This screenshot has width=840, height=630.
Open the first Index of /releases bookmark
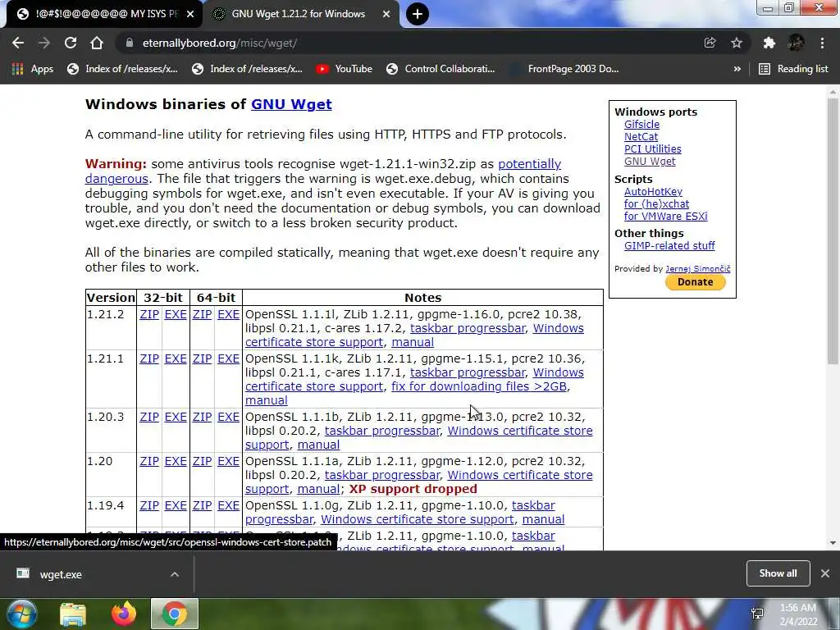tap(122, 69)
